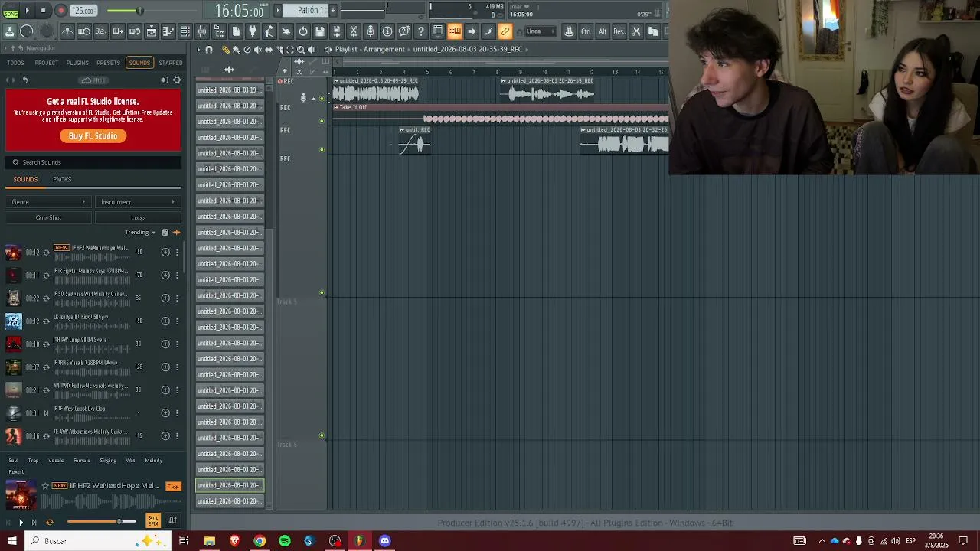Select the Loop filter button

(x=138, y=218)
